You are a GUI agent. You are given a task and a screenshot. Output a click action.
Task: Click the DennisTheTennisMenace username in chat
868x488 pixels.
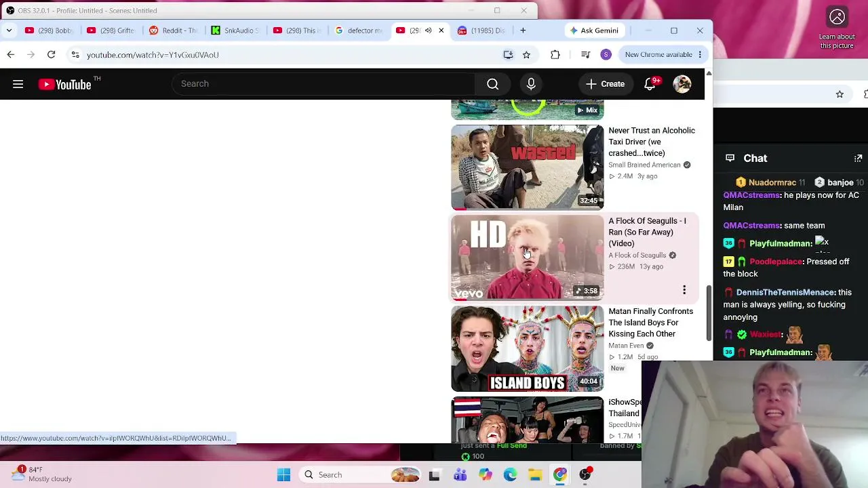tap(785, 292)
